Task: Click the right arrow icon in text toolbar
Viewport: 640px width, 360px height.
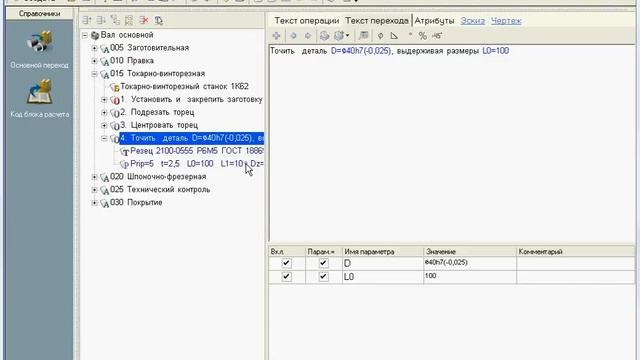Action: [308, 36]
